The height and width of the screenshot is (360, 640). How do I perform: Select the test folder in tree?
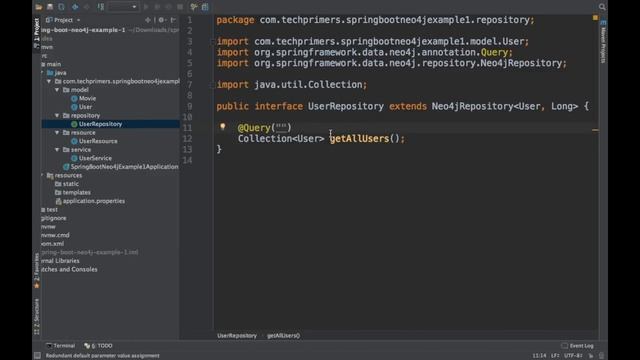(x=50, y=210)
